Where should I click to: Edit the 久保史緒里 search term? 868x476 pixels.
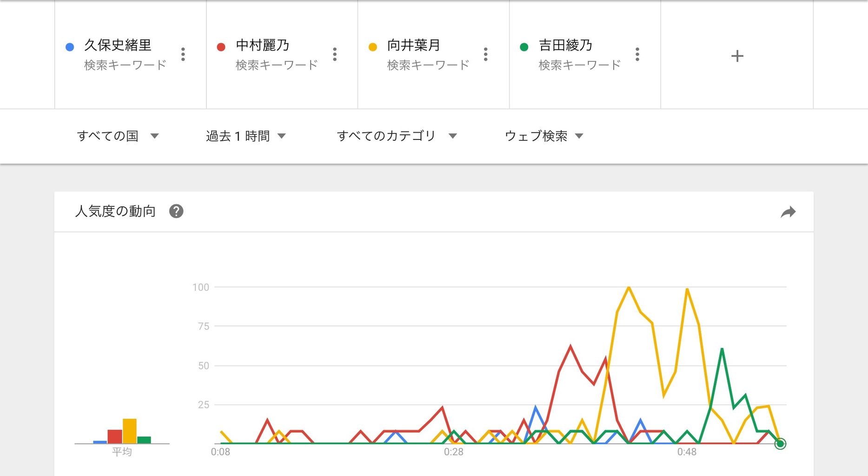(x=118, y=45)
